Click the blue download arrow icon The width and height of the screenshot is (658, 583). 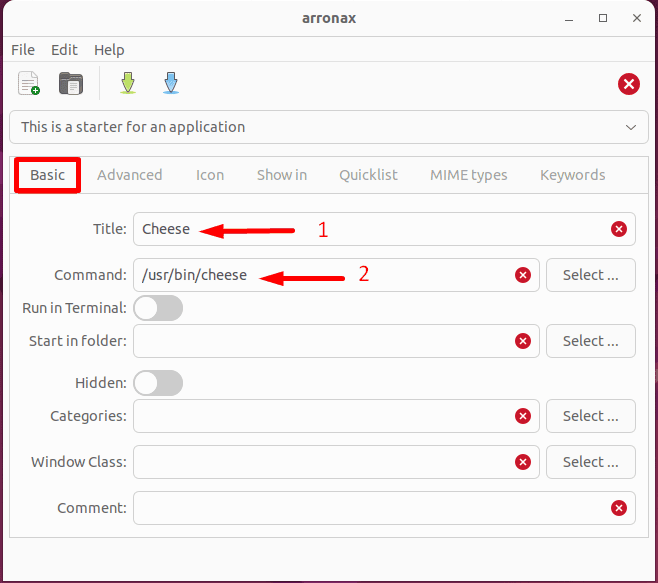click(171, 84)
